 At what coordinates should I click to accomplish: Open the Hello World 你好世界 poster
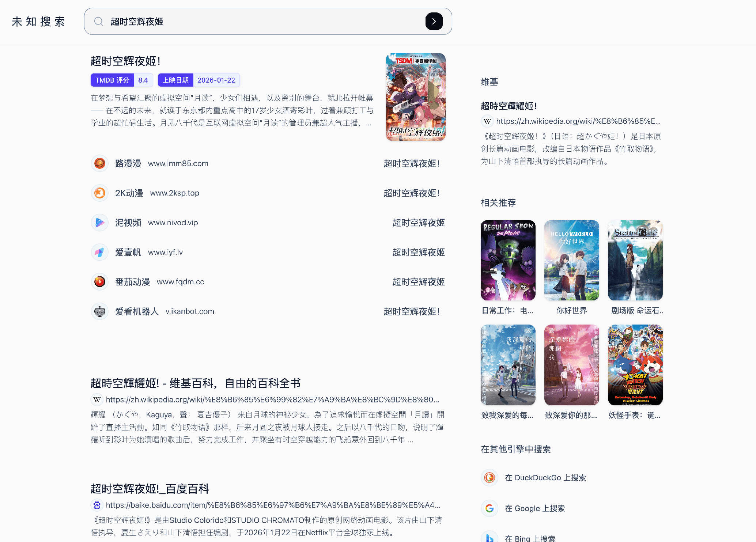pyautogui.click(x=571, y=260)
